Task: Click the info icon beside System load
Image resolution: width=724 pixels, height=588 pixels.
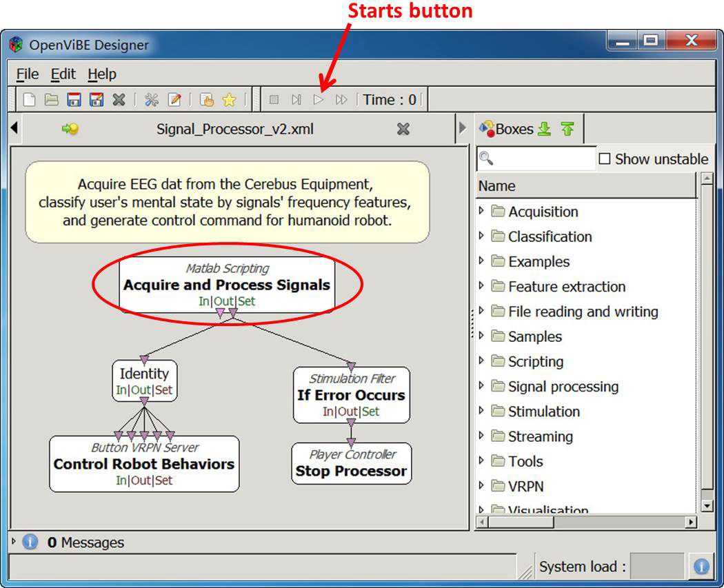Action: point(701,567)
